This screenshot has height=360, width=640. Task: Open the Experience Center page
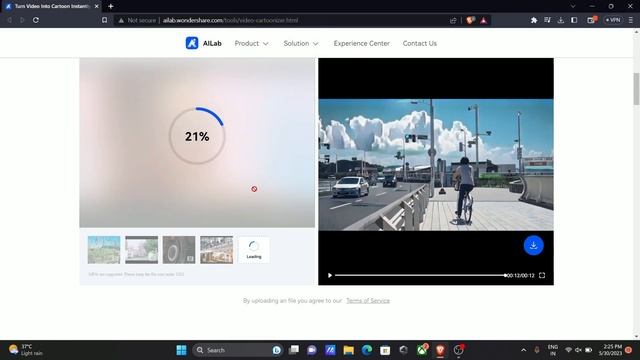click(x=362, y=43)
